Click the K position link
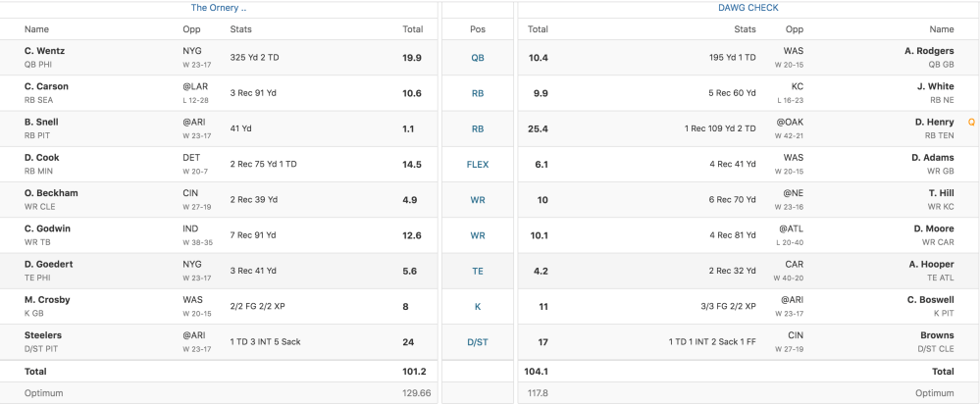Screen dimensions: 980x405 point(478,306)
